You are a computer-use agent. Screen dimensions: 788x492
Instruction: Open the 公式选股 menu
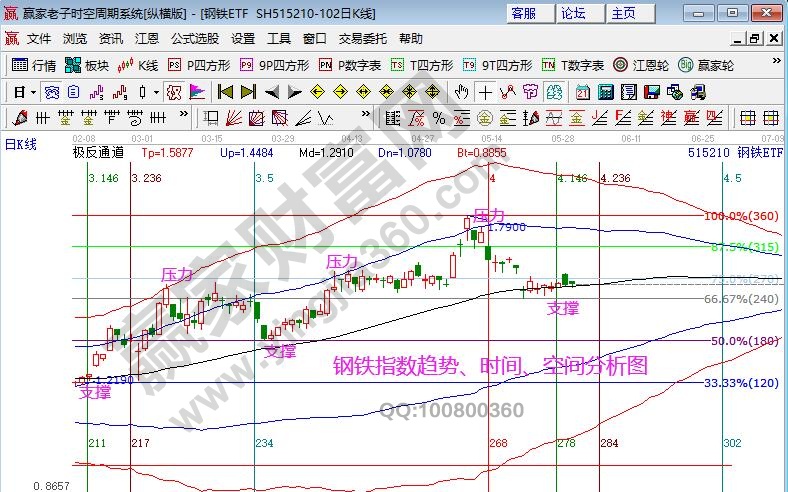pyautogui.click(x=195, y=39)
